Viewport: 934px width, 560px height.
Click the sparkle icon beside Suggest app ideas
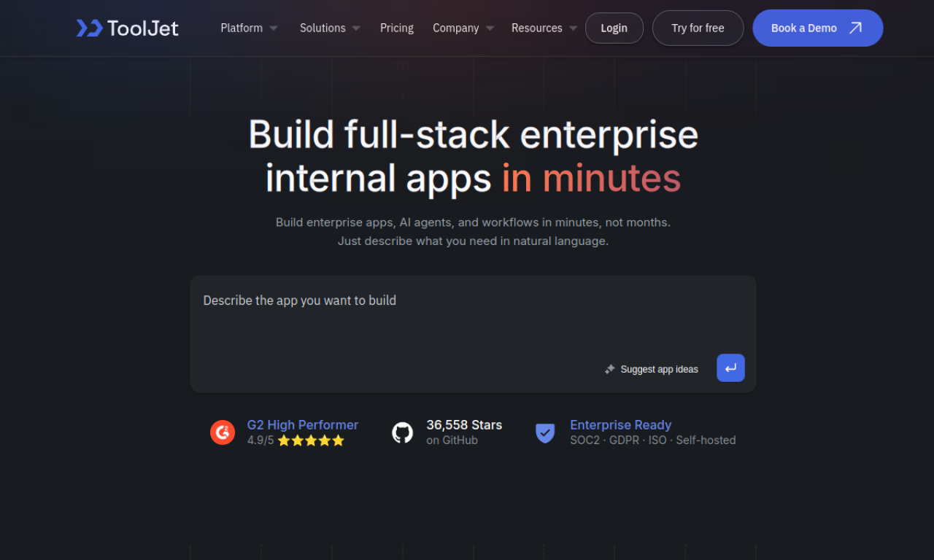(610, 370)
